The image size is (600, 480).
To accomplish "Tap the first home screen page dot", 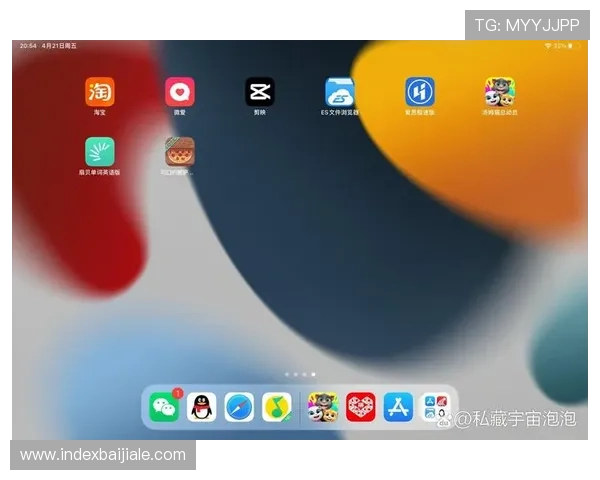I will [287, 374].
